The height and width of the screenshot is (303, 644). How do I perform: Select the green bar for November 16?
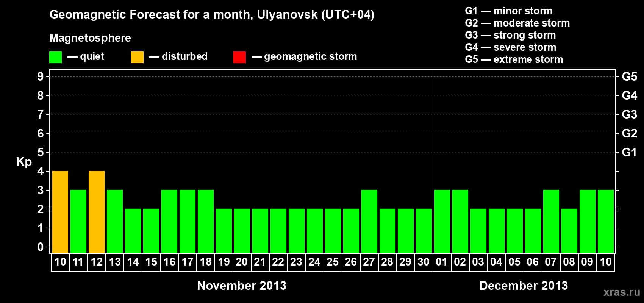169,221
